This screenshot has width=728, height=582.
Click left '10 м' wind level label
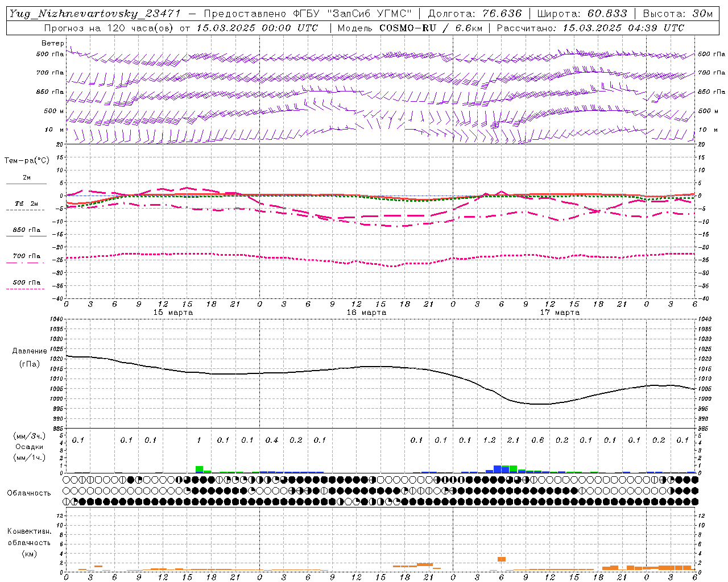click(x=55, y=130)
